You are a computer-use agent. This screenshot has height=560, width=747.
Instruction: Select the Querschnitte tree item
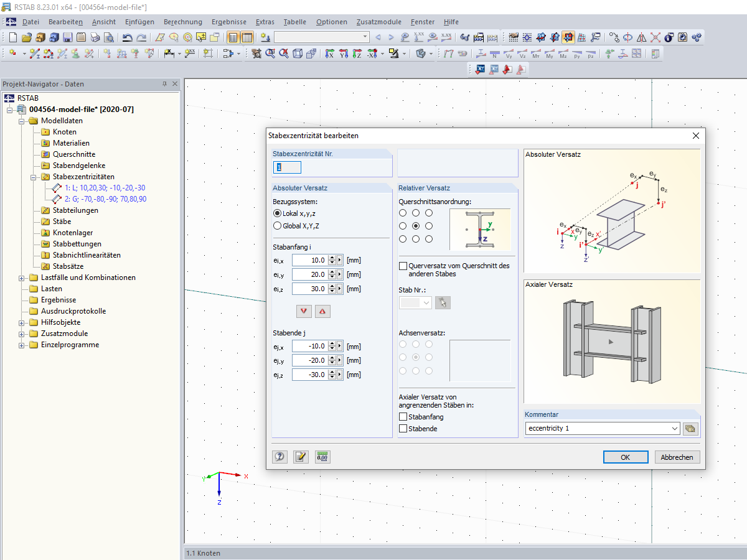[74, 154]
